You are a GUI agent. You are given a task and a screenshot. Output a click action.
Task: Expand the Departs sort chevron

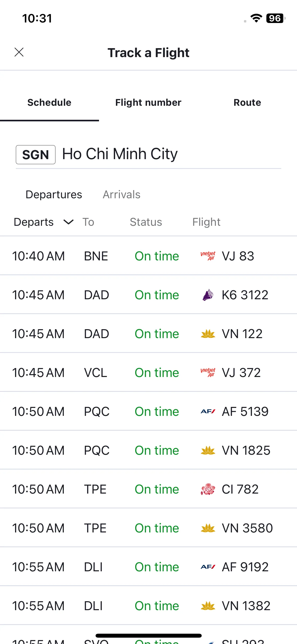pos(68,222)
